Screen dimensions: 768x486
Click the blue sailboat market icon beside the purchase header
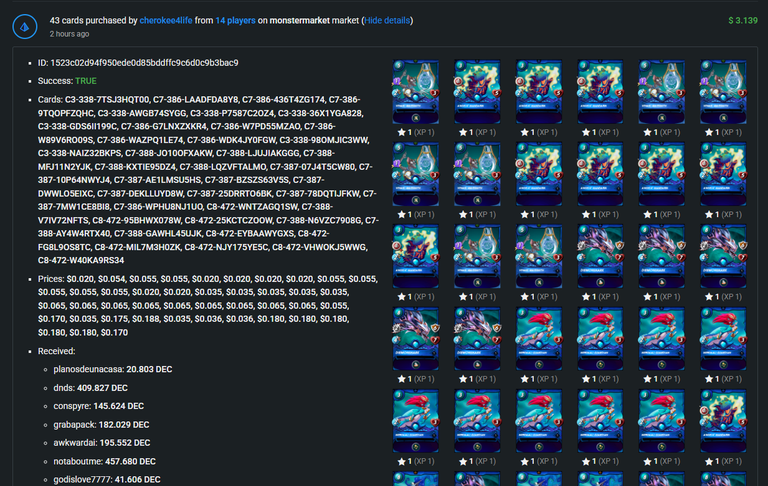click(24, 26)
